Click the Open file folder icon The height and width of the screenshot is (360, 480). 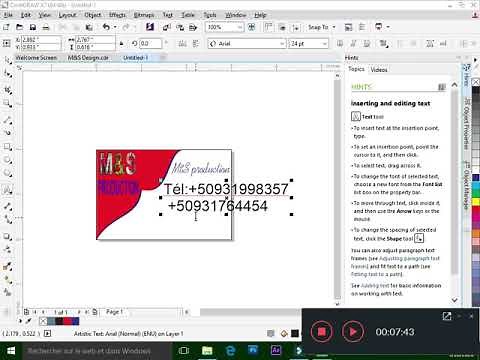click(19, 27)
